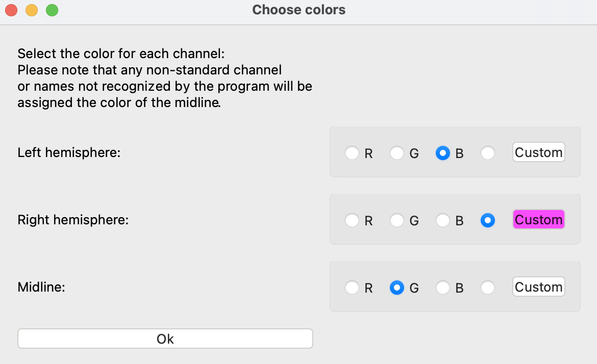Select G radio for Left hemisphere
The width and height of the screenshot is (597, 364).
(397, 153)
